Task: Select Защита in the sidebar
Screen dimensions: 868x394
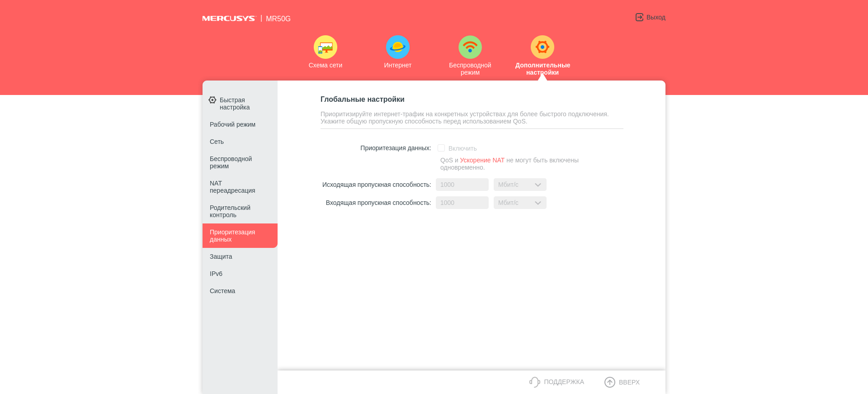Action: click(221, 256)
